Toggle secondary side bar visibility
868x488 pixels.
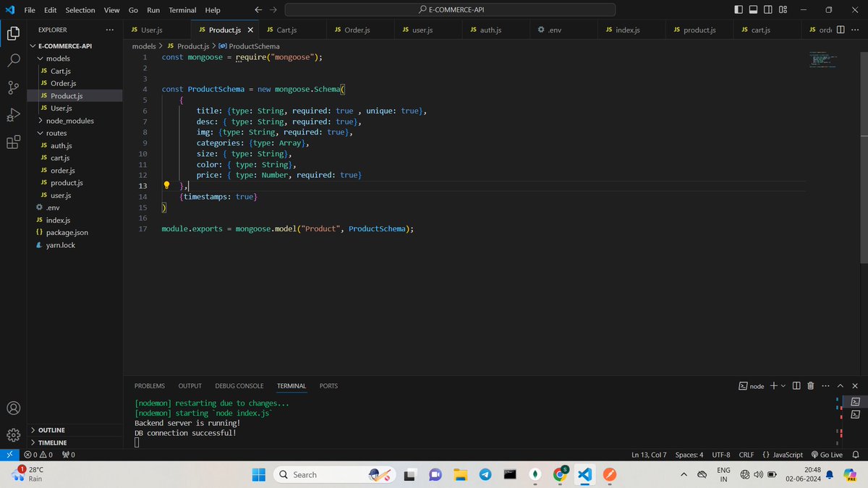768,10
